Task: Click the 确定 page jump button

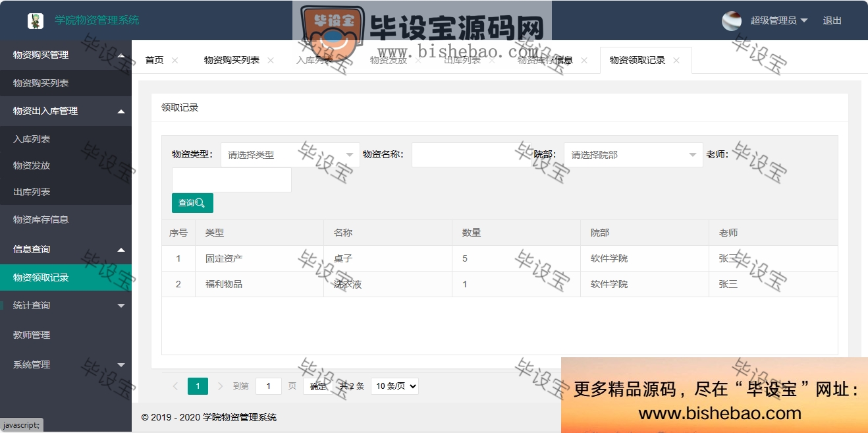Action: pos(318,386)
